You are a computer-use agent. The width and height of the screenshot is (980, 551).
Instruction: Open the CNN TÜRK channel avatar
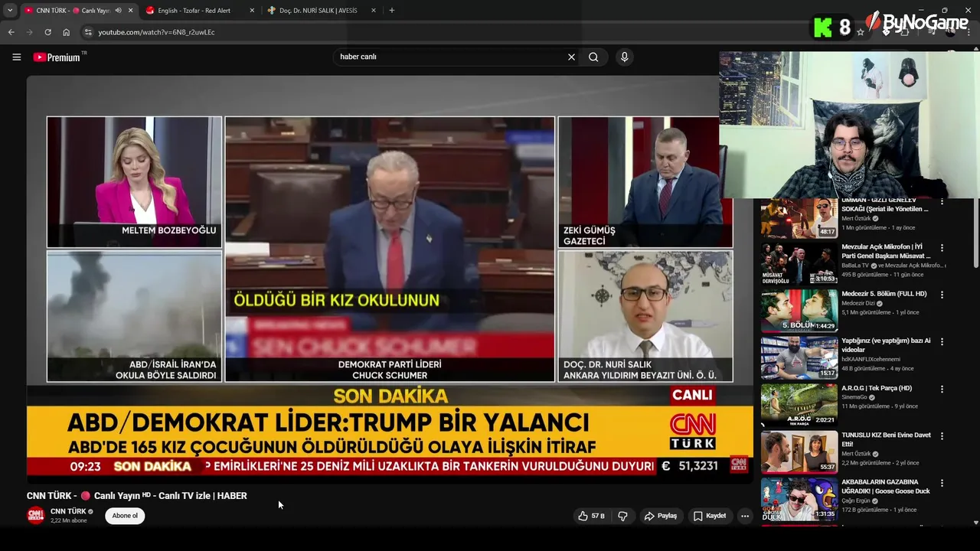click(36, 515)
